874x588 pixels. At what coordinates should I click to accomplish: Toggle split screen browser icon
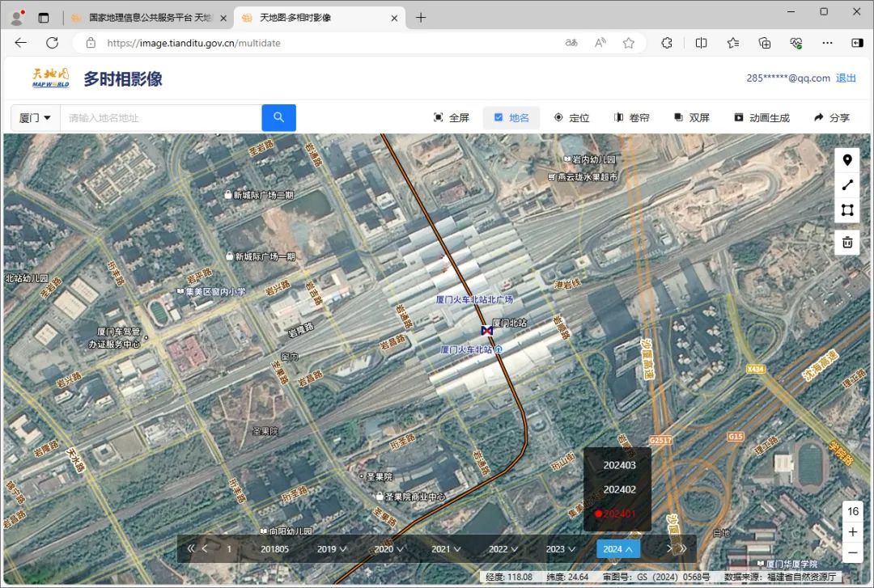(x=701, y=43)
